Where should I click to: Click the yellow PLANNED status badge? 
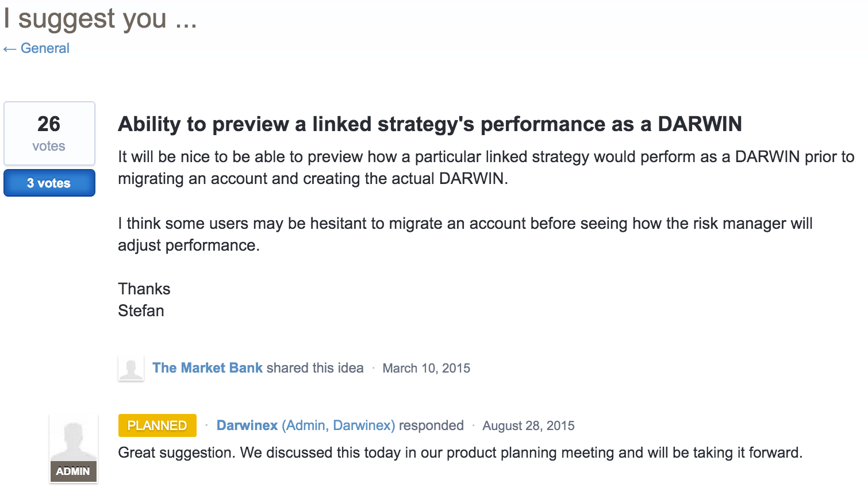click(157, 425)
